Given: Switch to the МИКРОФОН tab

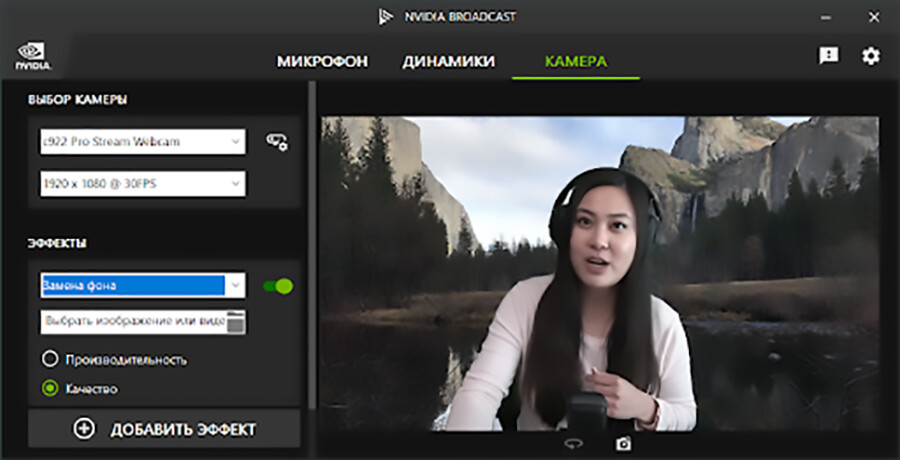Looking at the screenshot, I should (322, 61).
